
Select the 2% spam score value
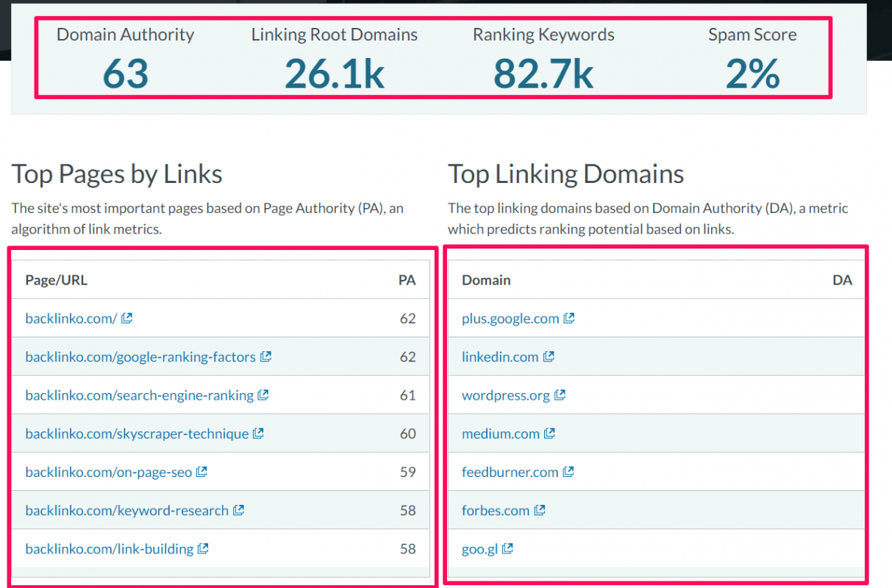pos(752,73)
